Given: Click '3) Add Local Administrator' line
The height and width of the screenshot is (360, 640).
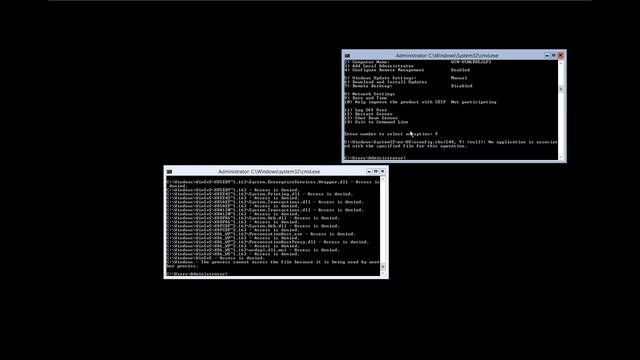Looking at the screenshot, I should point(379,66).
